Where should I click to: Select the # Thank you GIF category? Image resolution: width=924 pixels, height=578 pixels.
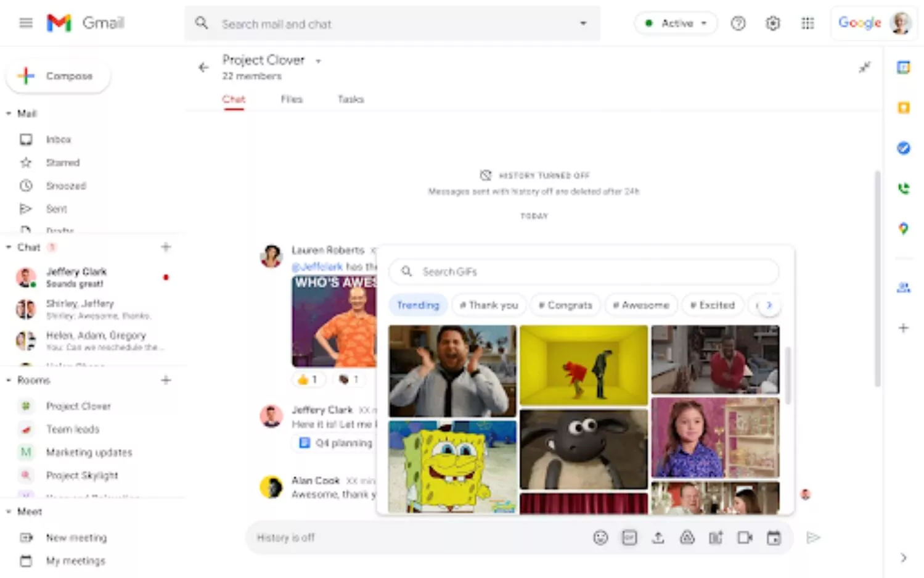point(489,305)
